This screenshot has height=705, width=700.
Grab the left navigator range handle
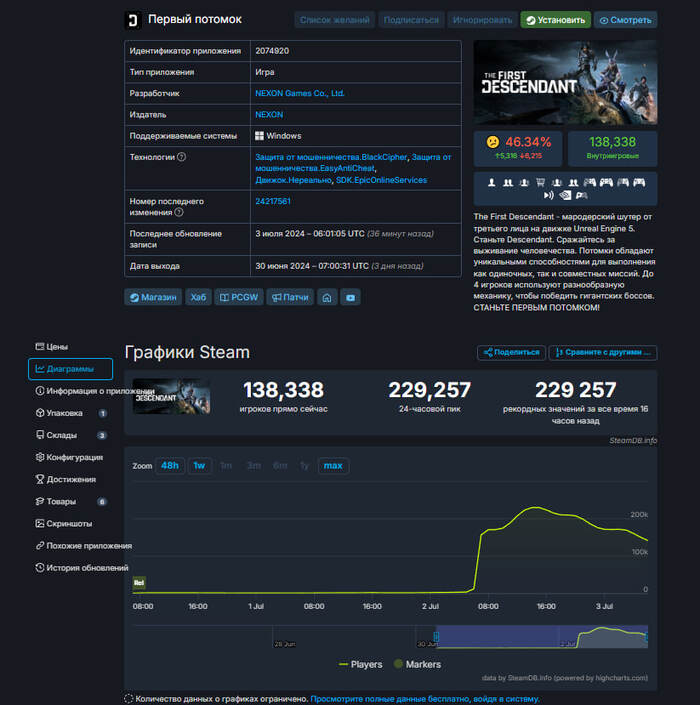tap(436, 636)
